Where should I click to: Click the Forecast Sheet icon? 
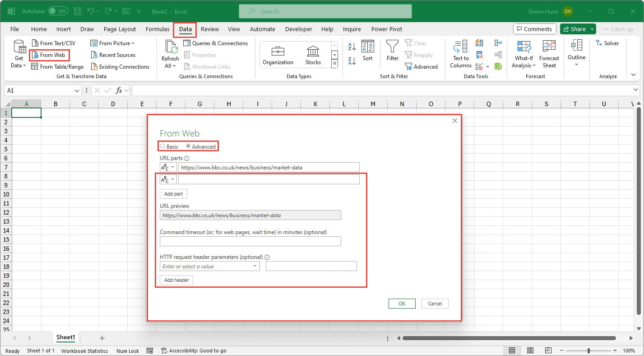click(x=549, y=53)
